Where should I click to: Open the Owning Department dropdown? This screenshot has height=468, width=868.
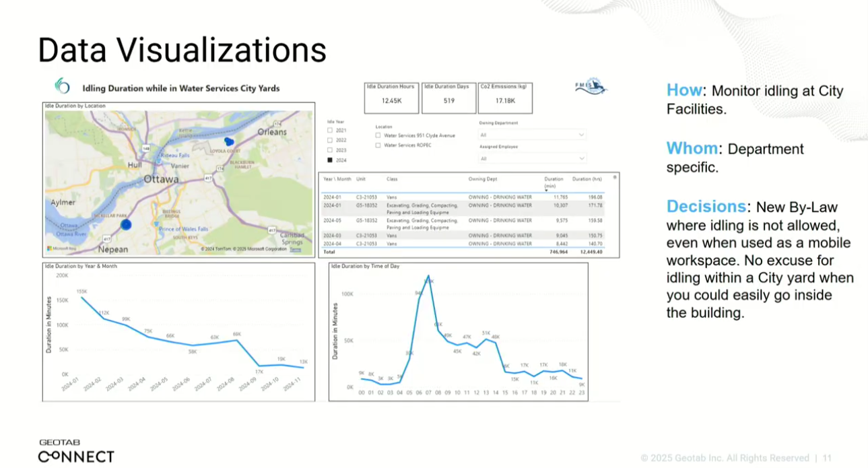coord(532,134)
